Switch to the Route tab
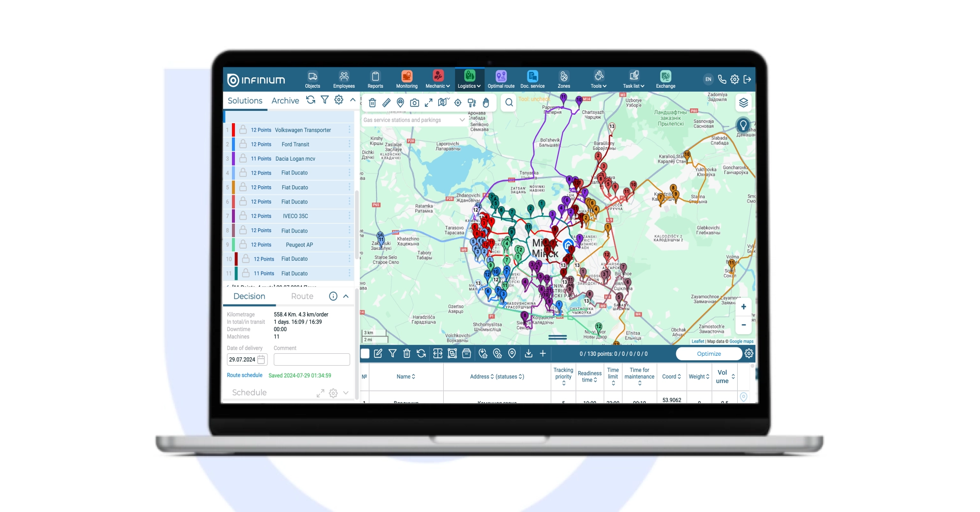The width and height of the screenshot is (980, 512). [302, 296]
